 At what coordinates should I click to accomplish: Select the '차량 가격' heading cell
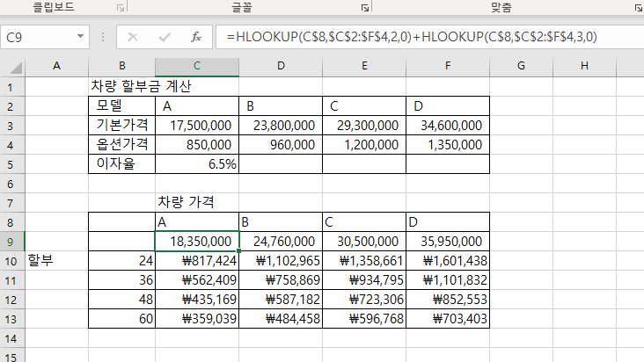[197, 202]
